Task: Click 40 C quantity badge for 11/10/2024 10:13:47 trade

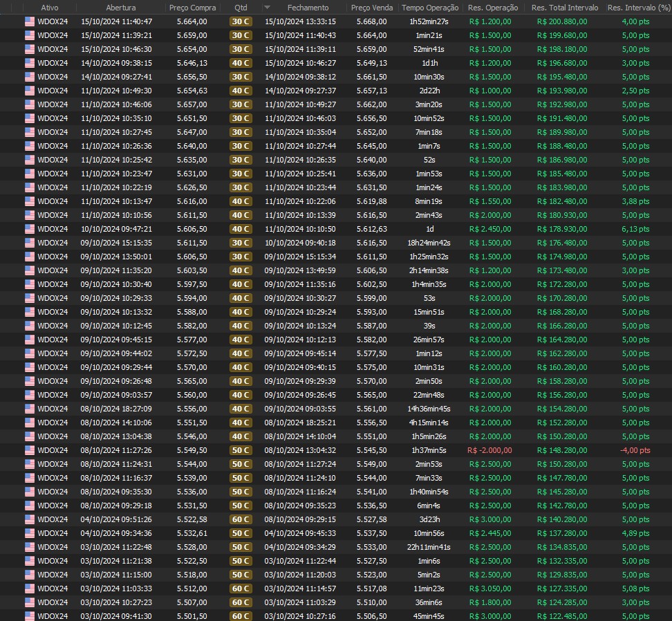Action: click(241, 201)
